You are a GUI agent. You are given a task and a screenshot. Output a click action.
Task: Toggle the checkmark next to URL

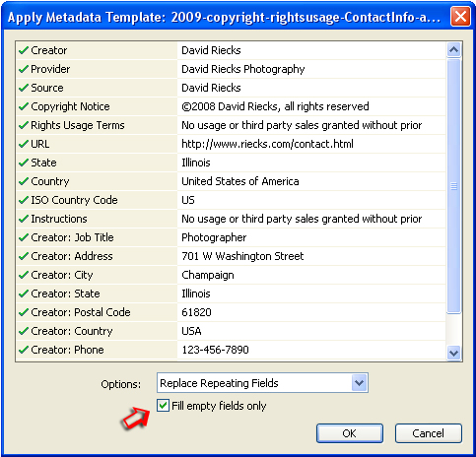[24, 144]
